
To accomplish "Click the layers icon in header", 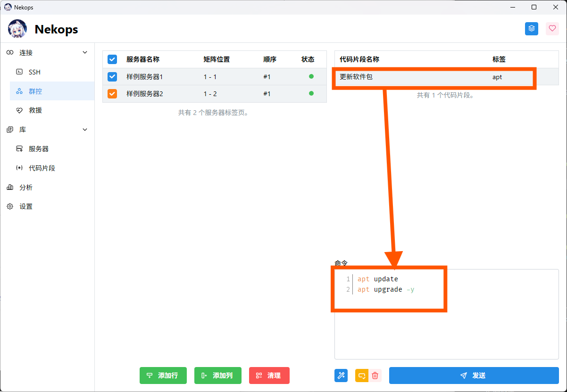I will point(532,29).
